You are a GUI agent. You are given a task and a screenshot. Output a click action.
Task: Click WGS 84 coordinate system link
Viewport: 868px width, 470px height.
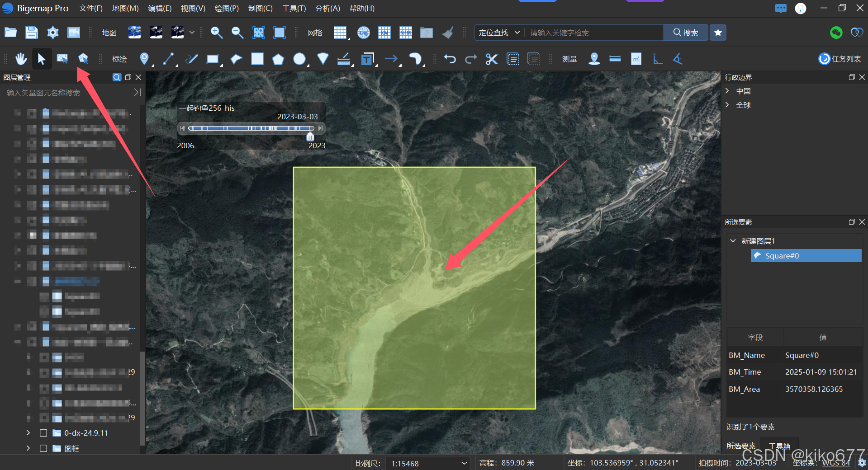[836, 463]
